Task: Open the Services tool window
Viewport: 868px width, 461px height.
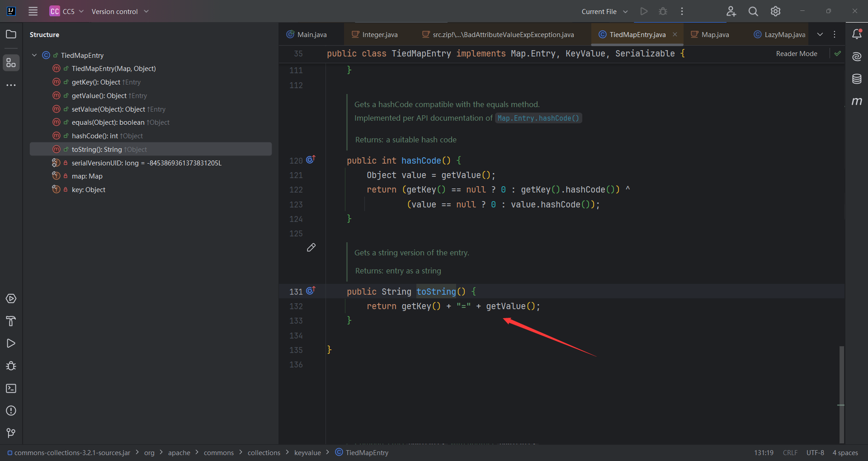Action: pos(11,299)
